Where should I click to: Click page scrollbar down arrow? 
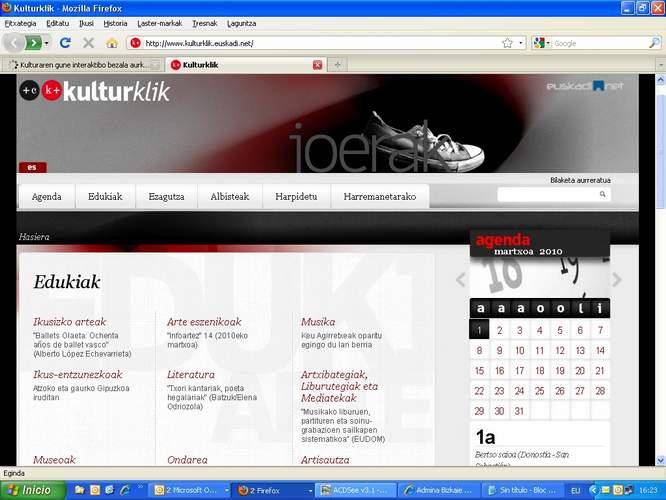click(660, 460)
